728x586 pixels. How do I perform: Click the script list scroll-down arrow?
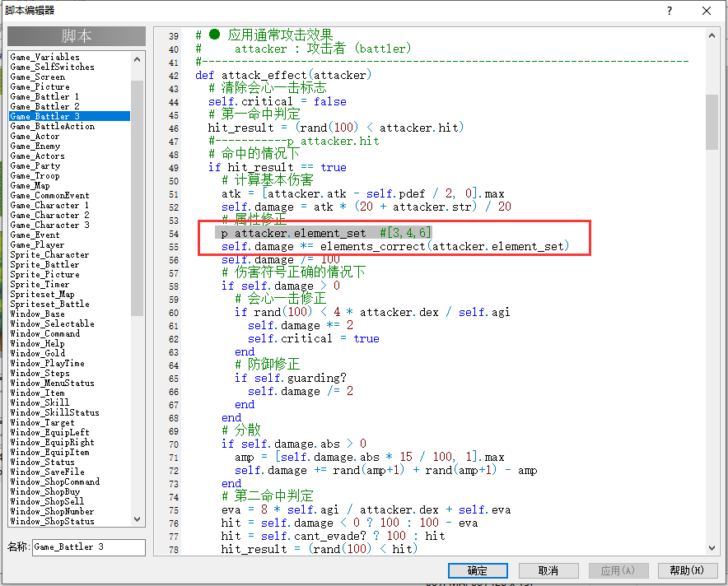(x=137, y=519)
